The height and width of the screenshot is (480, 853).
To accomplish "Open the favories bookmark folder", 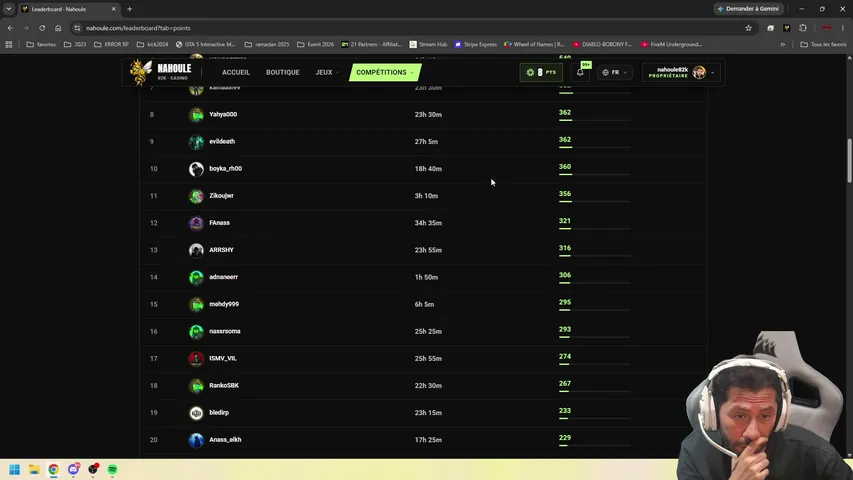I will [41, 44].
